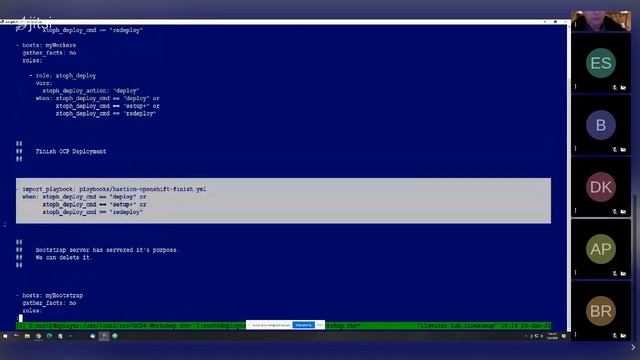Click 'Finish OCP Deployment' comment text

(x=71, y=151)
